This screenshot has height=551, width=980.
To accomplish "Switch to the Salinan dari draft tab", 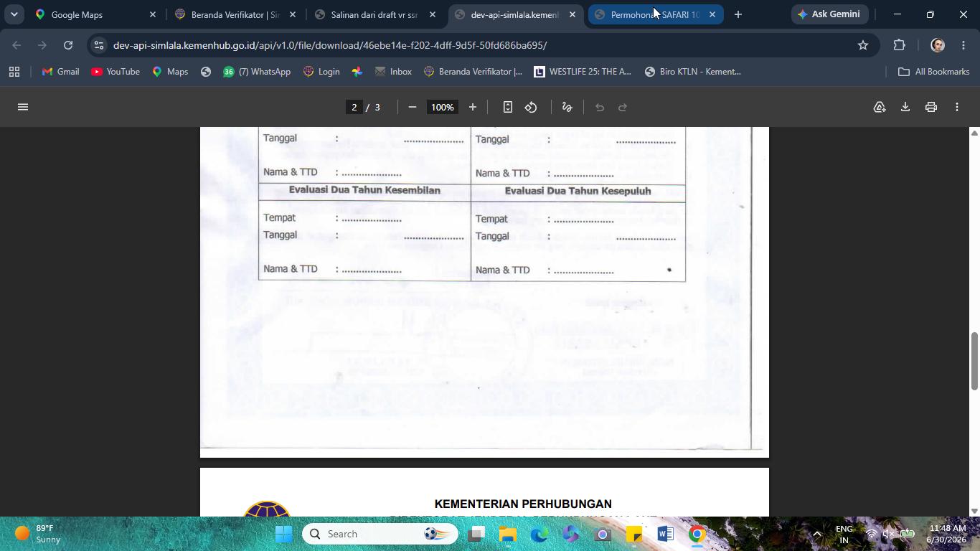I will pyautogui.click(x=374, y=14).
